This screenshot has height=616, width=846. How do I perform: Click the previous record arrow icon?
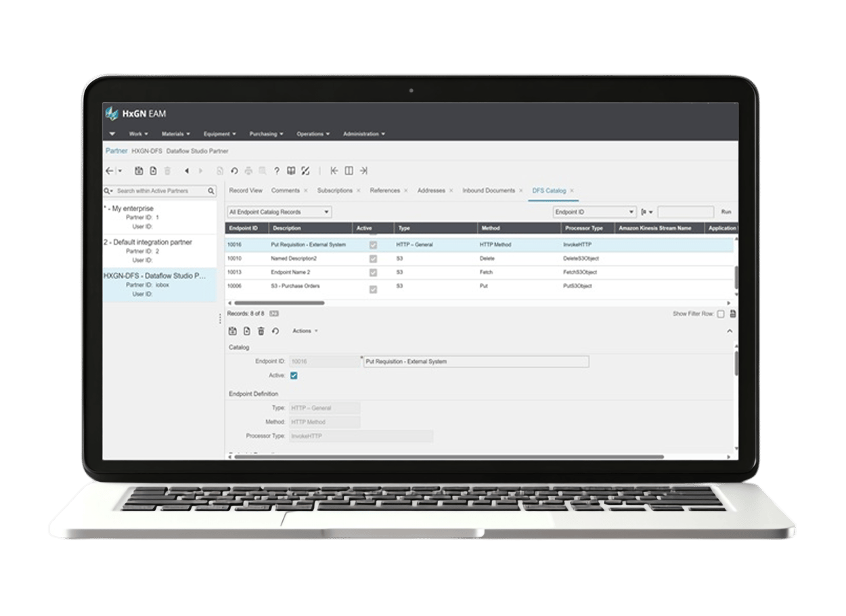(187, 170)
